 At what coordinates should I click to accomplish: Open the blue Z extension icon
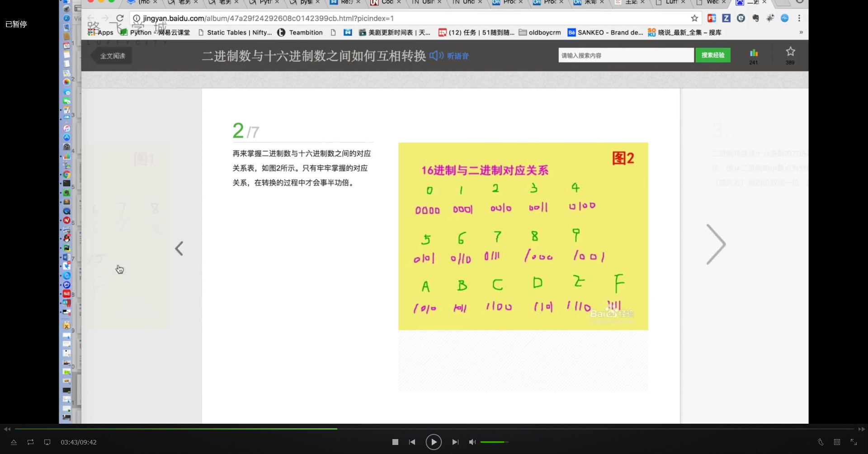pos(726,18)
